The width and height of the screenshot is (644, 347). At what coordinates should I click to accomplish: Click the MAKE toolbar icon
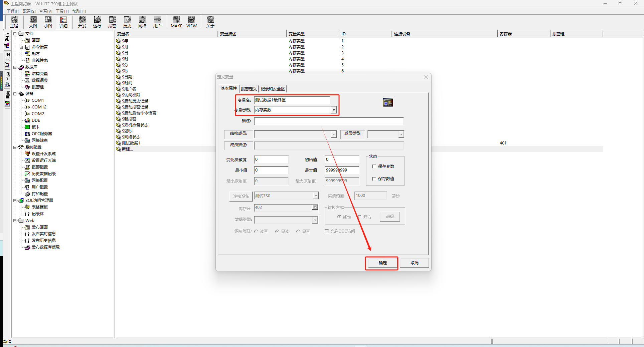pos(176,22)
